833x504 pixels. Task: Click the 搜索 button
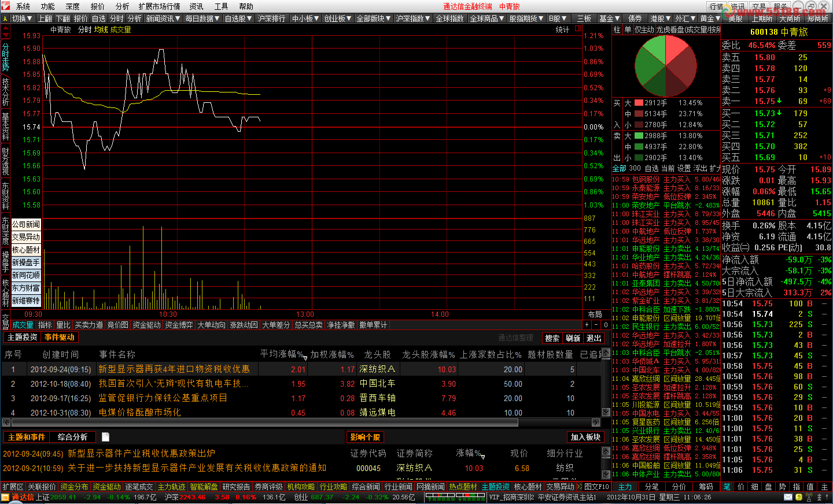[552, 338]
